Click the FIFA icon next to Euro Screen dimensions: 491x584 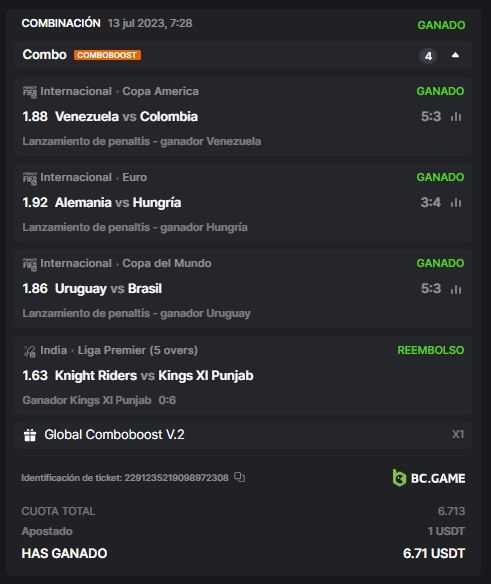click(30, 178)
